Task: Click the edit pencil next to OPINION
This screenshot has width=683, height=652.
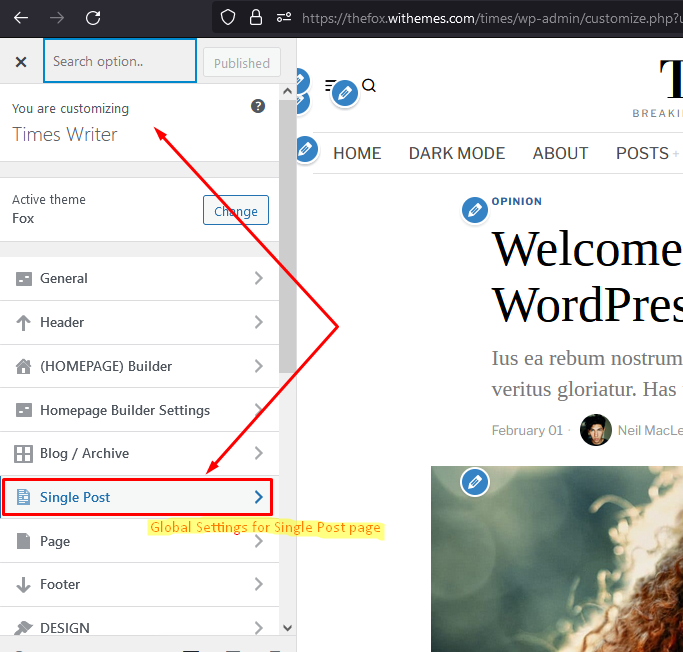Action: (474, 210)
